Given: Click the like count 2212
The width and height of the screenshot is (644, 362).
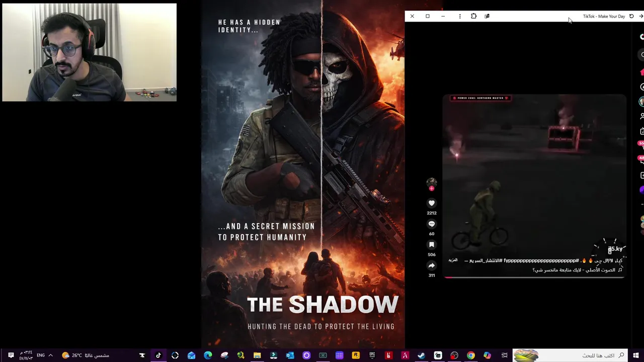Looking at the screenshot, I should tap(431, 213).
